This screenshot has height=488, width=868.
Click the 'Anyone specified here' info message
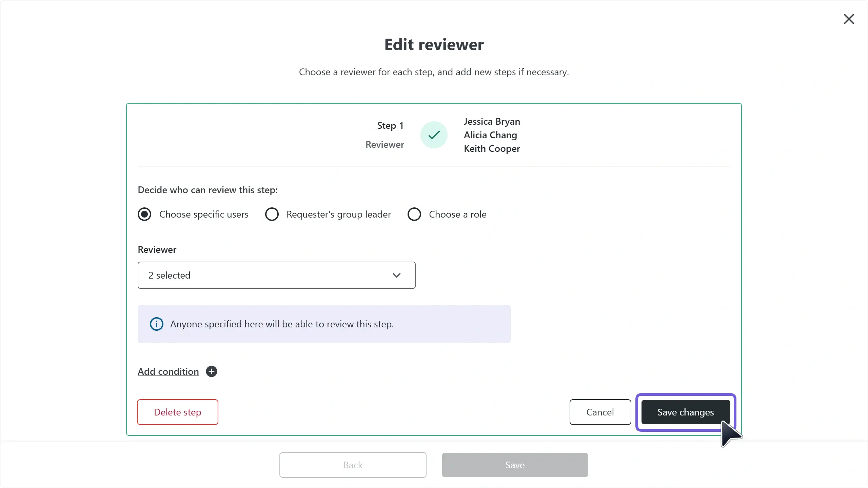tap(282, 324)
